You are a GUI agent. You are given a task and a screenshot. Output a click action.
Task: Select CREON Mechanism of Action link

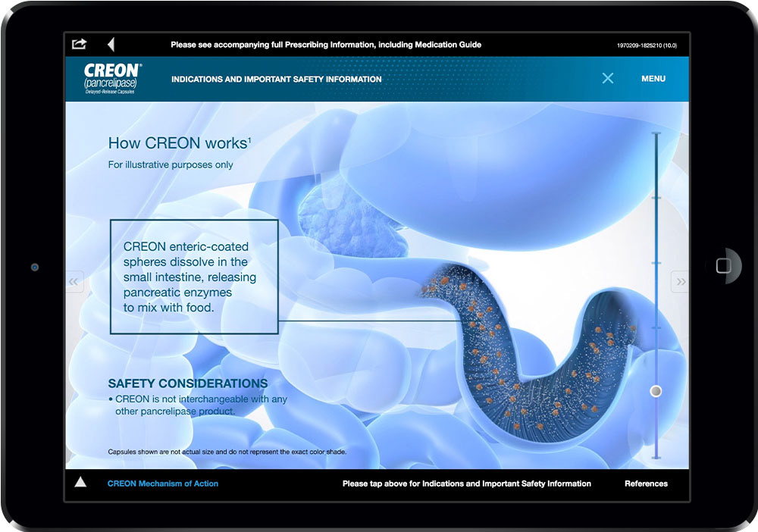coord(163,483)
